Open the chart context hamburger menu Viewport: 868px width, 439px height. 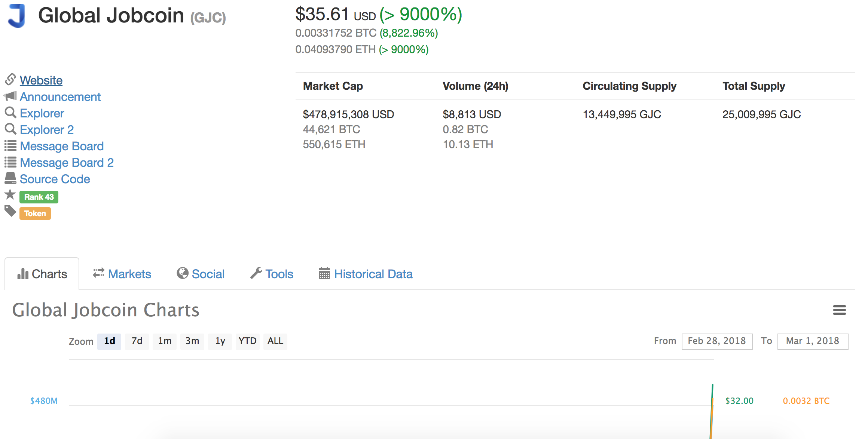pos(839,310)
